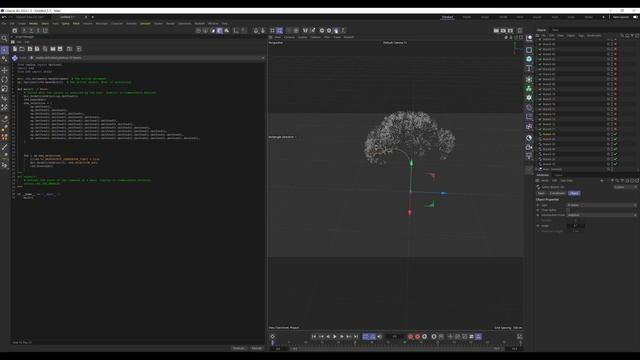Open the spline Type dropdown
The image size is (640, 360).
point(602,205)
